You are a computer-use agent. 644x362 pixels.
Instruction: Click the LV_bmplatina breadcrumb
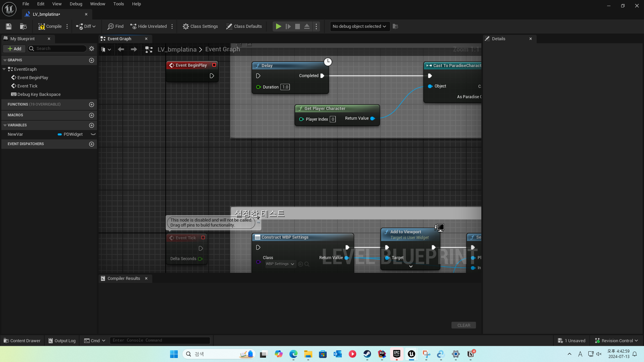(x=177, y=50)
